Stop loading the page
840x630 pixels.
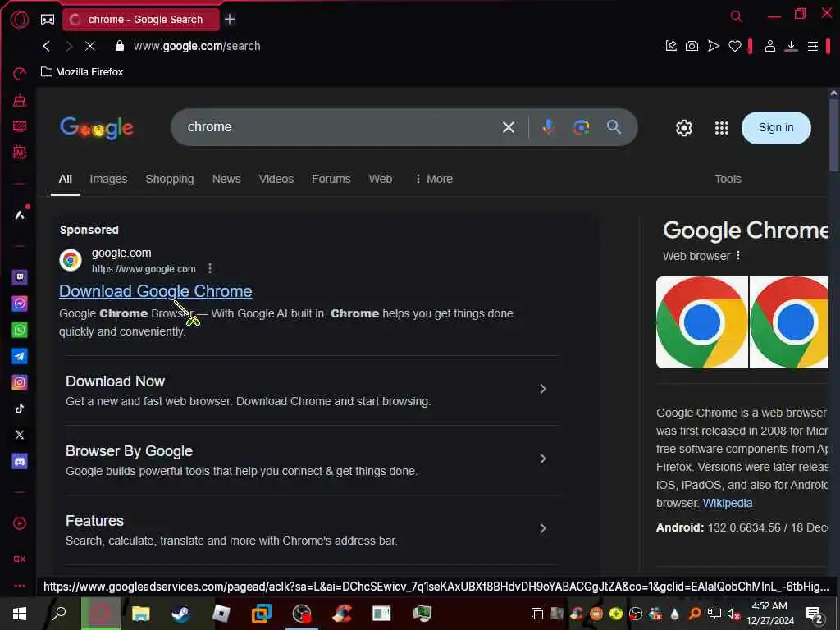point(90,46)
